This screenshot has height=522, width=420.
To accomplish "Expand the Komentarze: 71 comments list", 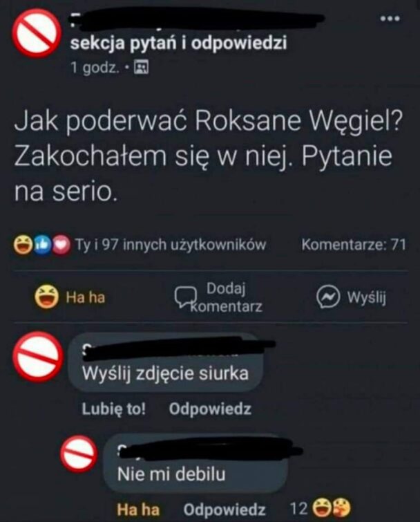I will (x=354, y=245).
